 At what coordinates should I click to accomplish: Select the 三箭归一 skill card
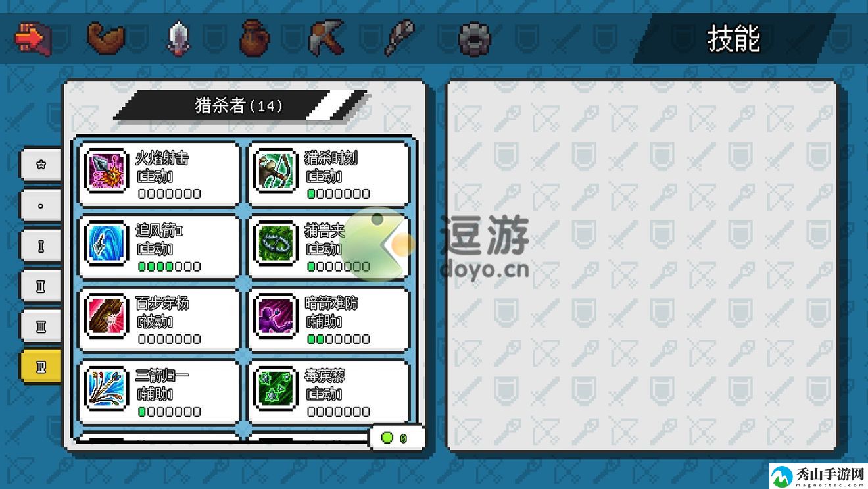coord(159,392)
